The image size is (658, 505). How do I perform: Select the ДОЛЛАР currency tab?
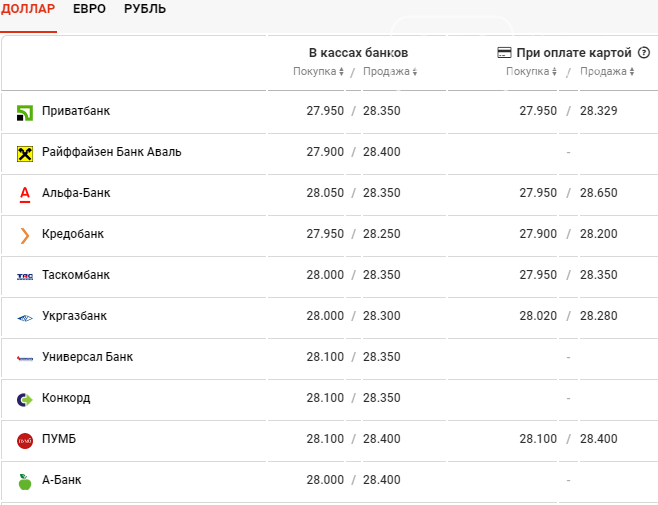point(28,9)
